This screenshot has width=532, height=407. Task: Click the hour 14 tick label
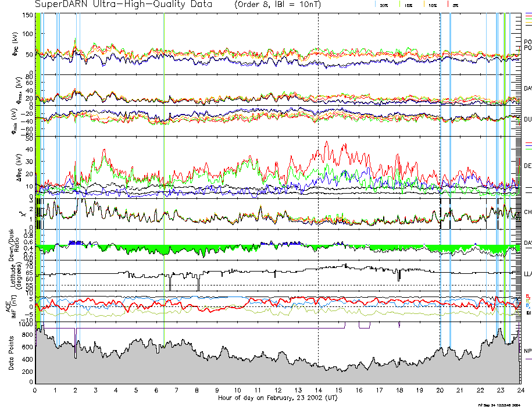pyautogui.click(x=318, y=390)
